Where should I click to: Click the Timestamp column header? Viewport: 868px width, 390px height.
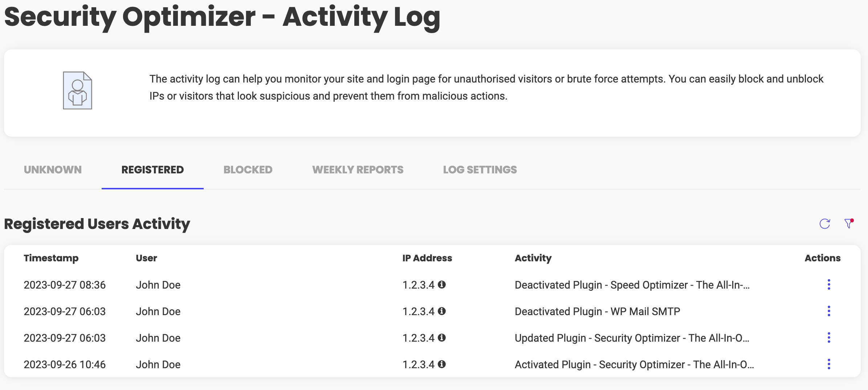(51, 258)
